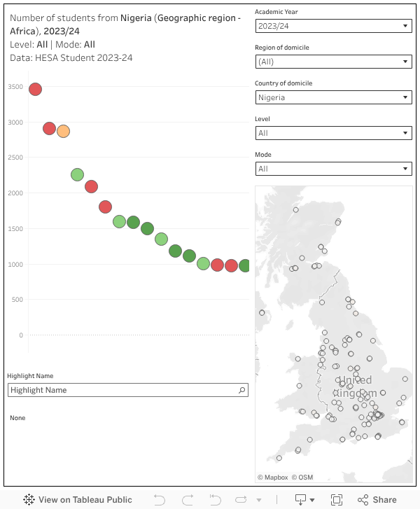
Task: Click the Mapbox attribution link
Action: [273, 477]
